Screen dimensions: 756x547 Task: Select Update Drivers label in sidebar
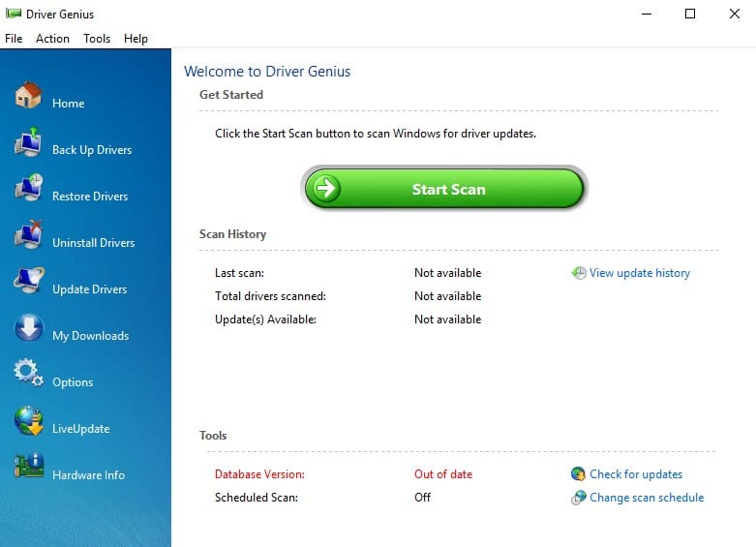click(x=90, y=289)
